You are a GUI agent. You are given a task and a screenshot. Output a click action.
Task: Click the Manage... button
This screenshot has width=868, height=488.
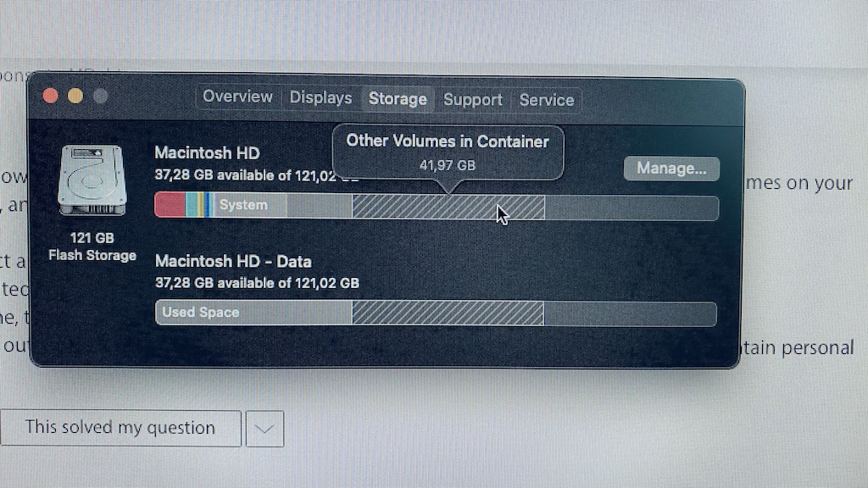point(671,169)
